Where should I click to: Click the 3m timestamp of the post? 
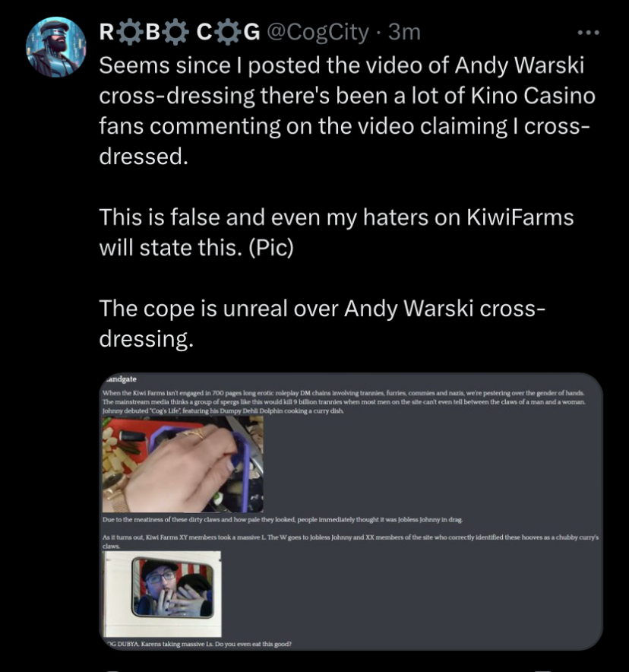(x=405, y=33)
